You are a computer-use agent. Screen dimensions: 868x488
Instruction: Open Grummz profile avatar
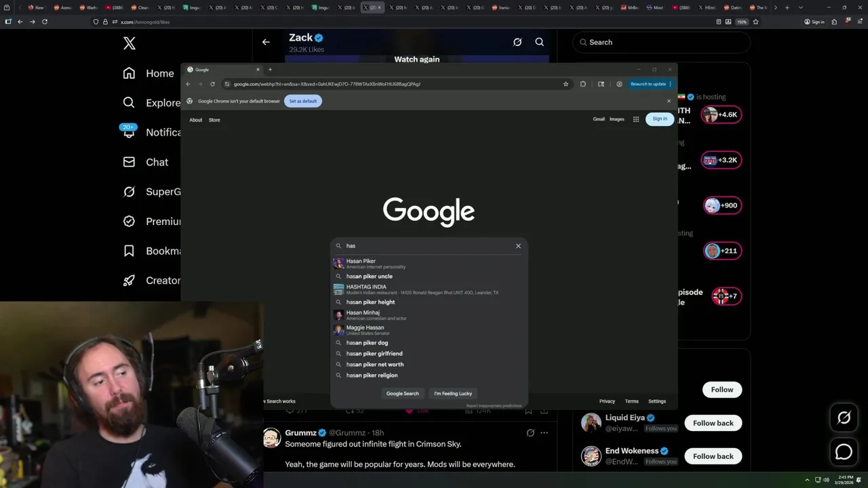pyautogui.click(x=272, y=438)
